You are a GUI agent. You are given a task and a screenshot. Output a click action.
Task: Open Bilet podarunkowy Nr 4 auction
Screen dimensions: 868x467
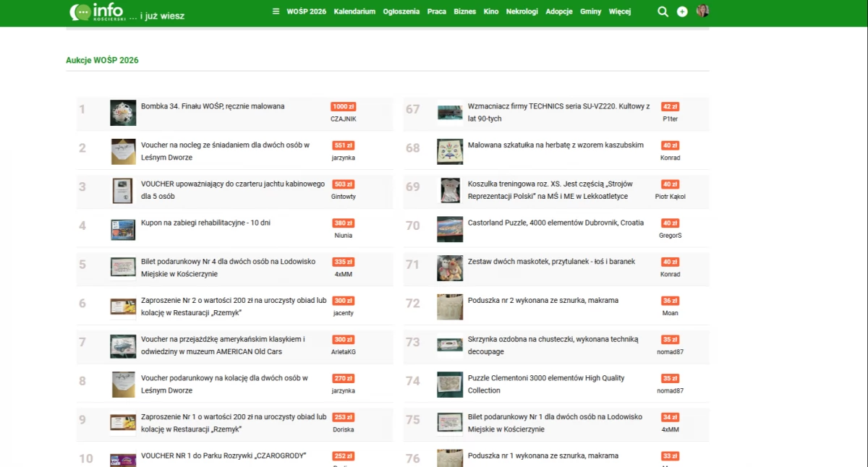[228, 267]
